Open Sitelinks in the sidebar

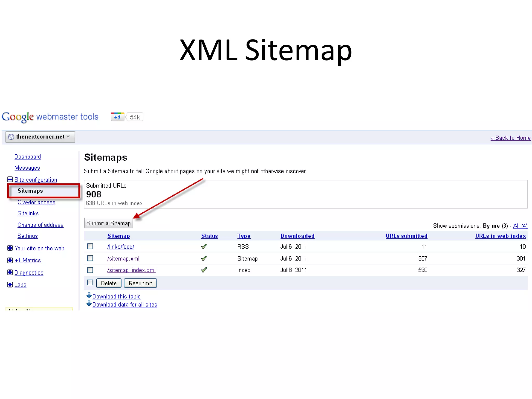click(x=28, y=214)
